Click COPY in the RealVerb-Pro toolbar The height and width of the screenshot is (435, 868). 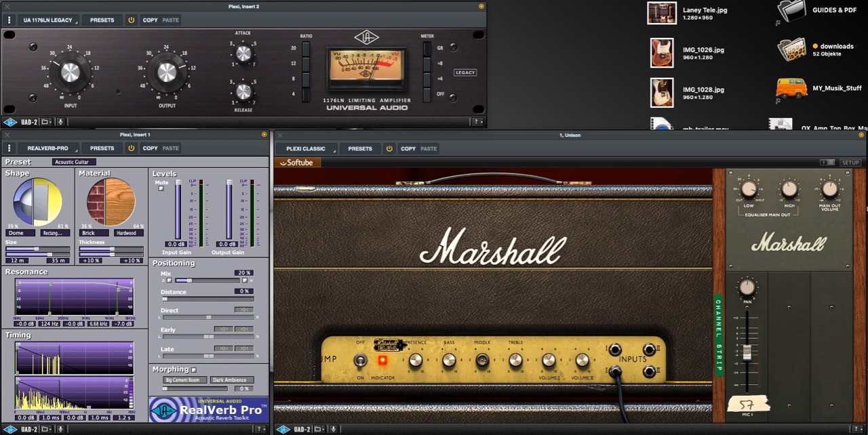coord(150,148)
